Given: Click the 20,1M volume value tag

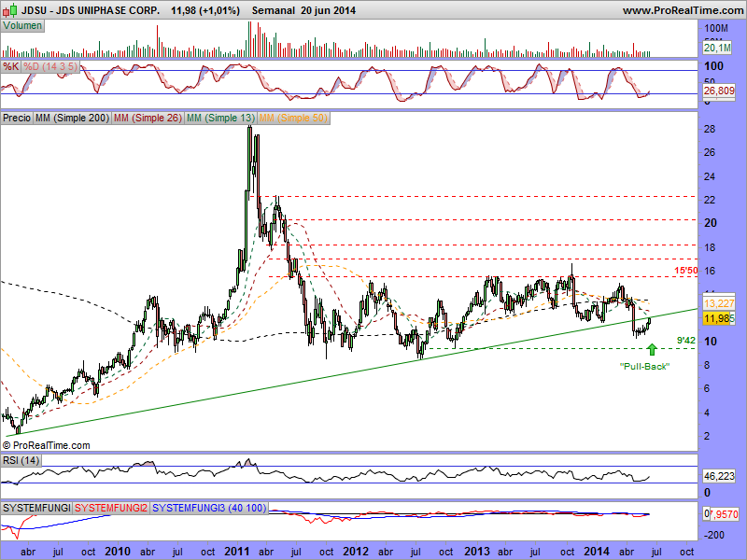Looking at the screenshot, I should 717,48.
